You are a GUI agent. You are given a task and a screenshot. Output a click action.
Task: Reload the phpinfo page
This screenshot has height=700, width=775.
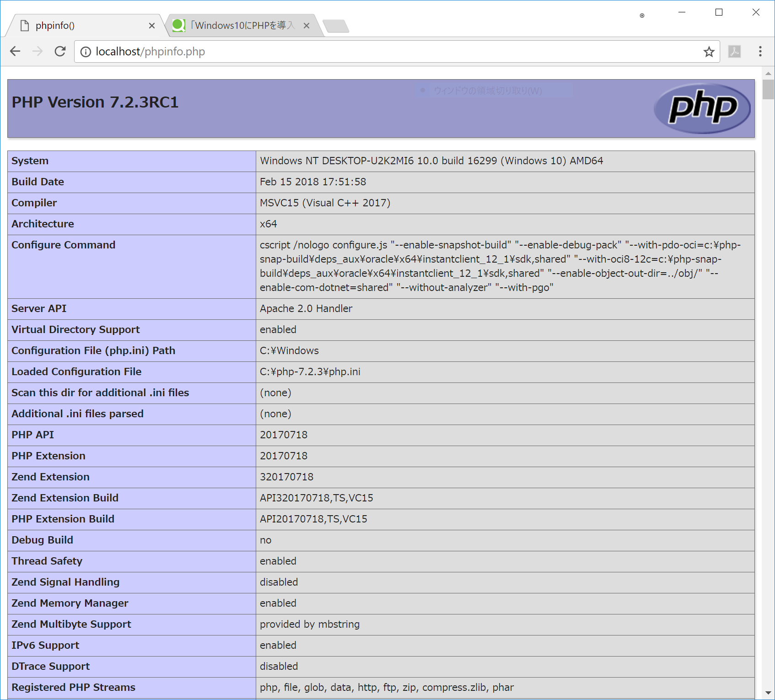60,51
